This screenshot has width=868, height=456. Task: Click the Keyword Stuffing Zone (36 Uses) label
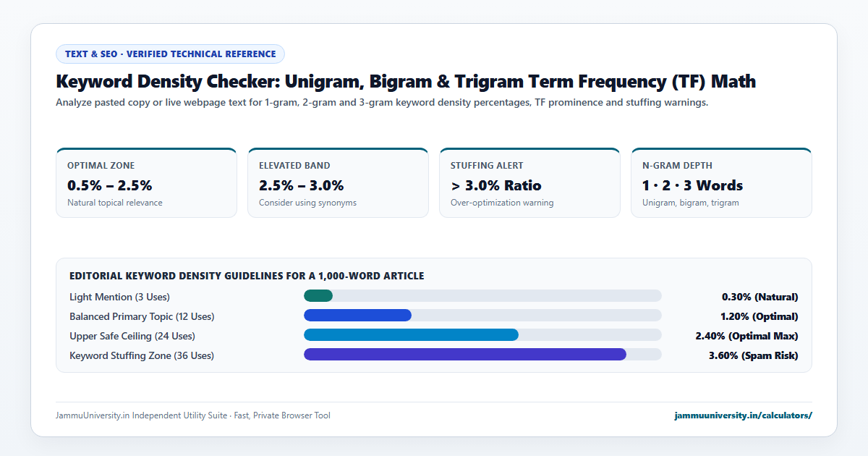click(142, 355)
